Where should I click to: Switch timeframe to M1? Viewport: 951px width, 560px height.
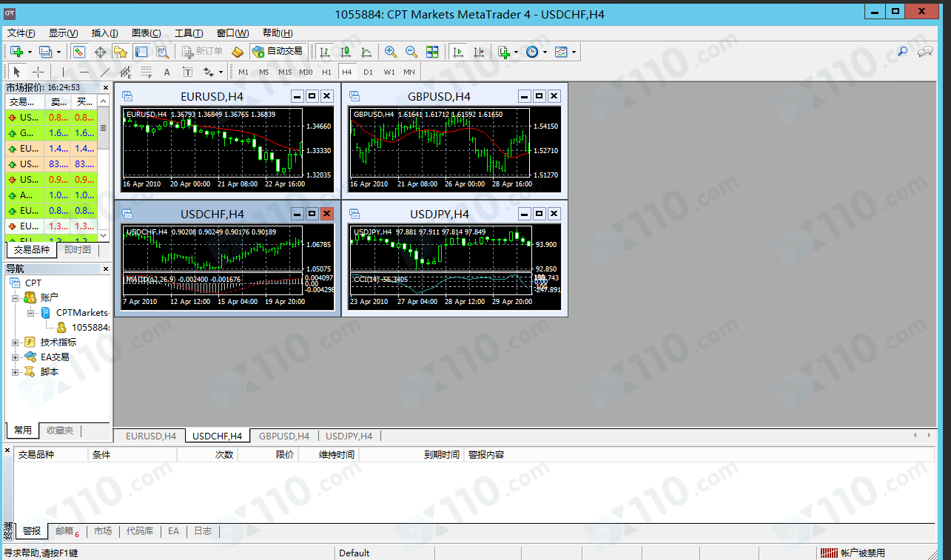243,72
